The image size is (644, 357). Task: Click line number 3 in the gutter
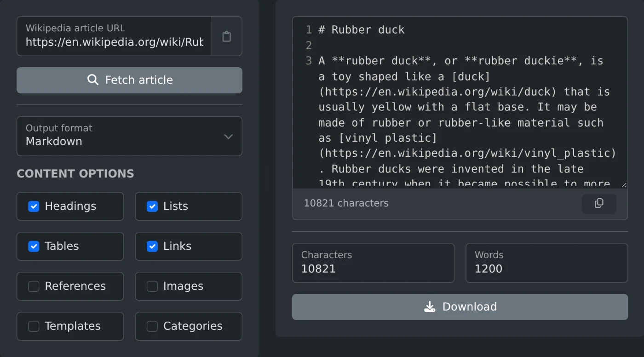point(309,61)
